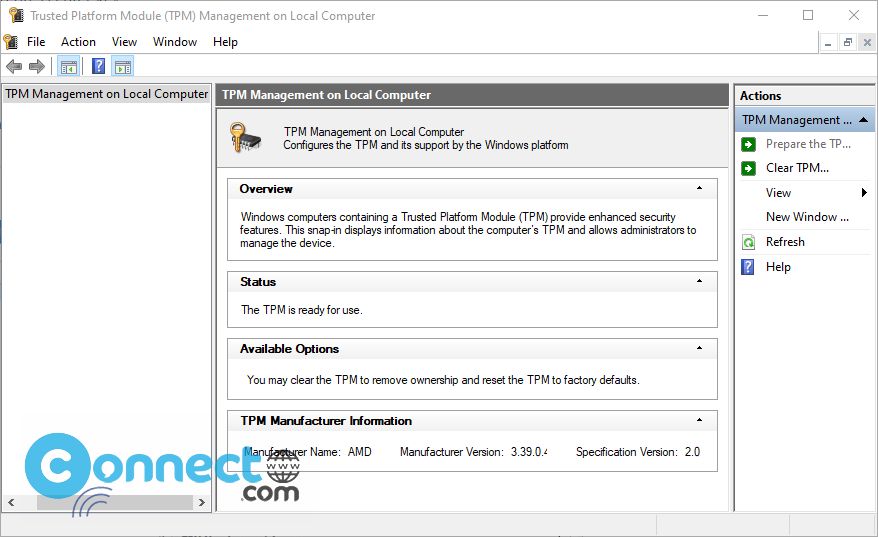Click the blue Help toolbar icon
The height and width of the screenshot is (537, 878).
click(x=98, y=67)
